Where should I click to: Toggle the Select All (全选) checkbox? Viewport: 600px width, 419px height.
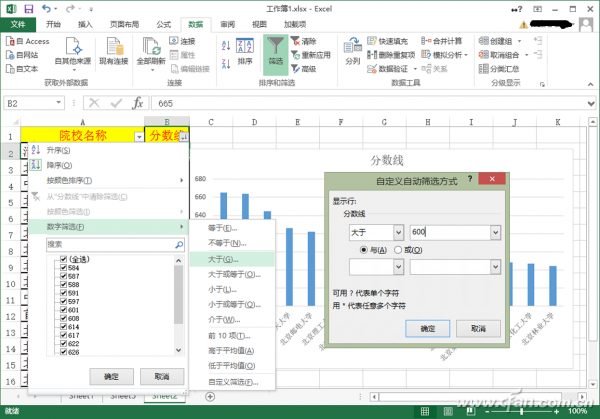(x=63, y=260)
